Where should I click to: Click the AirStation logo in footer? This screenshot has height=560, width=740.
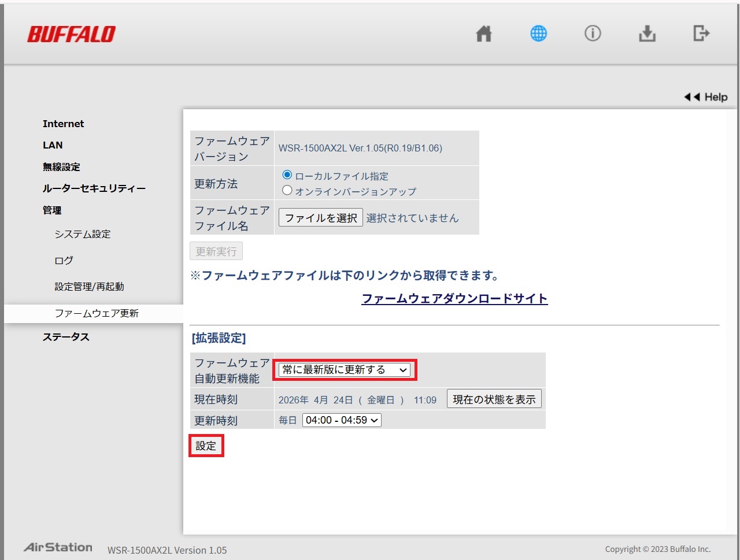(x=58, y=547)
